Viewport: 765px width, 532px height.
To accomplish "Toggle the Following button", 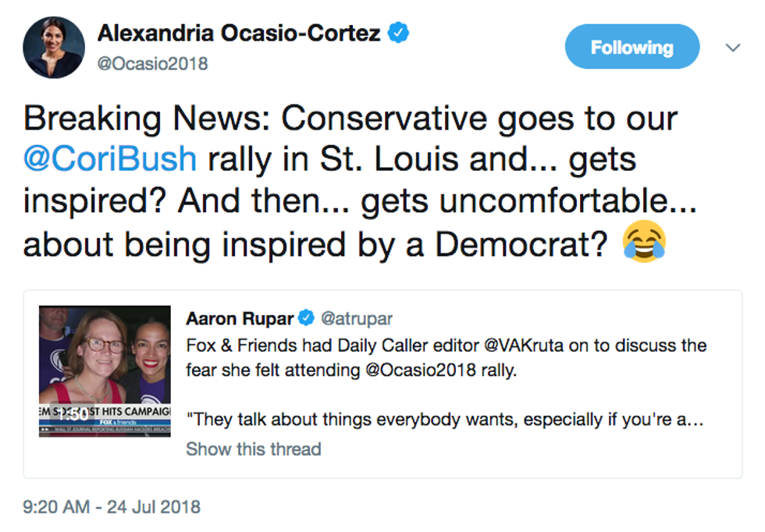I will click(x=632, y=48).
